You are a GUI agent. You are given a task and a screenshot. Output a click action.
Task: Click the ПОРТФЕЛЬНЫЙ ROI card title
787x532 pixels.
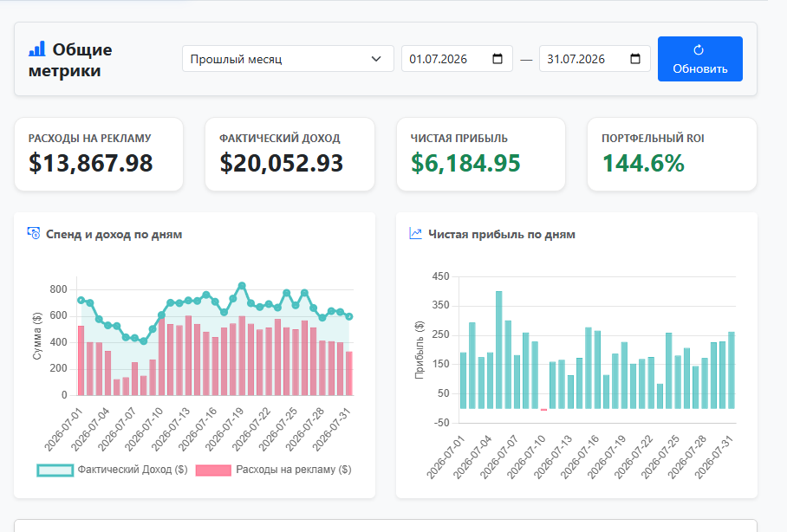[x=653, y=139]
